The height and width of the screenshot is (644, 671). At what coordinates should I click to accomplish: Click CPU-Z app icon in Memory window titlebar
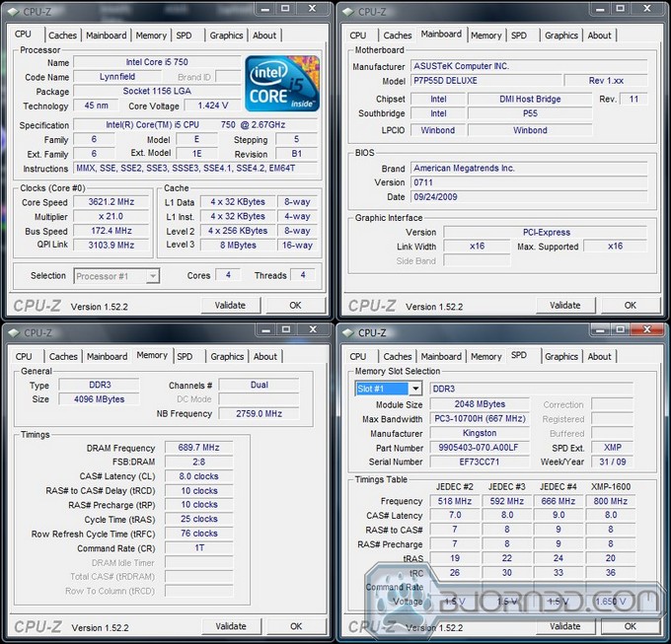(14, 332)
